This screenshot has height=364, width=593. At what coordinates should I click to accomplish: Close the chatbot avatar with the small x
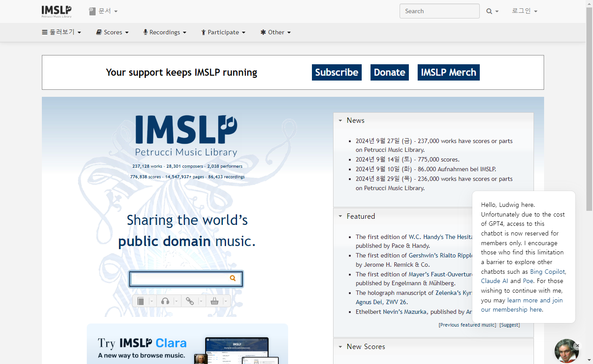[578, 346]
